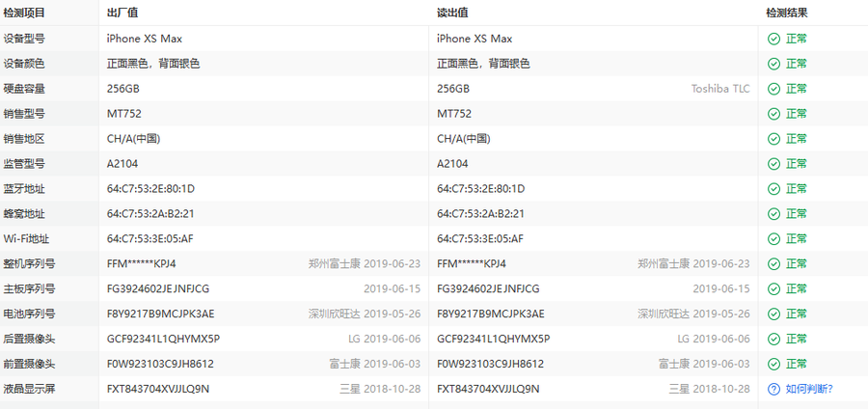Viewport: 868px width, 409px height.
Task: Click factory MT752 sales model value
Action: tap(124, 114)
